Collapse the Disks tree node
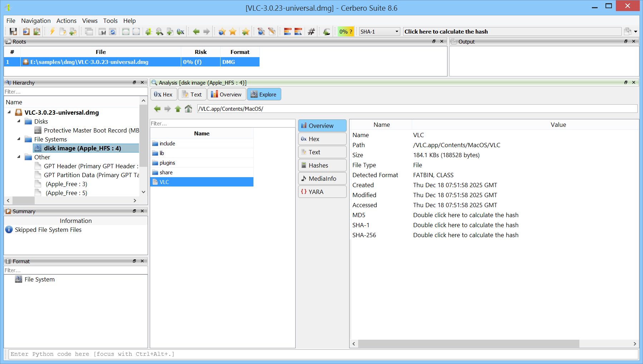This screenshot has height=364, width=643. pos(19,121)
